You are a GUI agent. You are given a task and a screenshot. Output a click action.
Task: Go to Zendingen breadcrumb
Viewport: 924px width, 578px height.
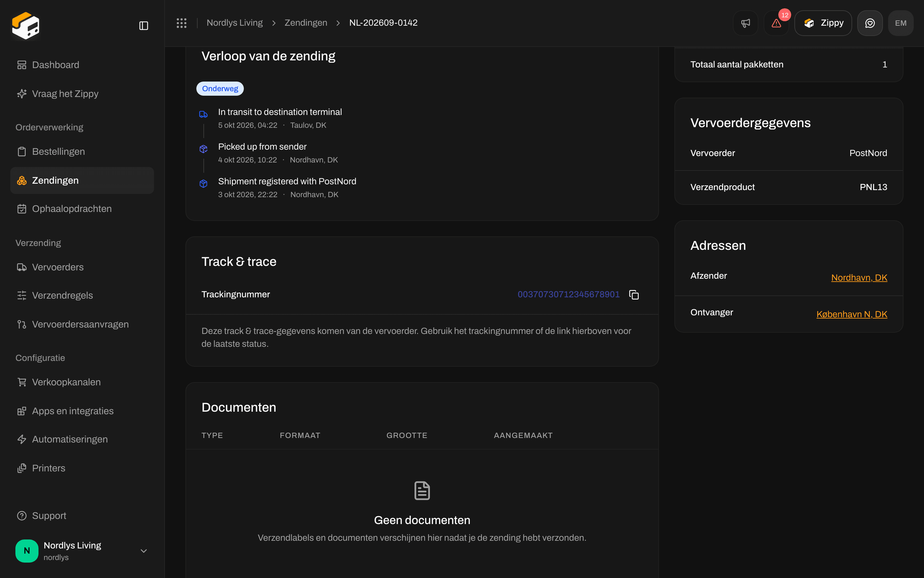tap(306, 23)
